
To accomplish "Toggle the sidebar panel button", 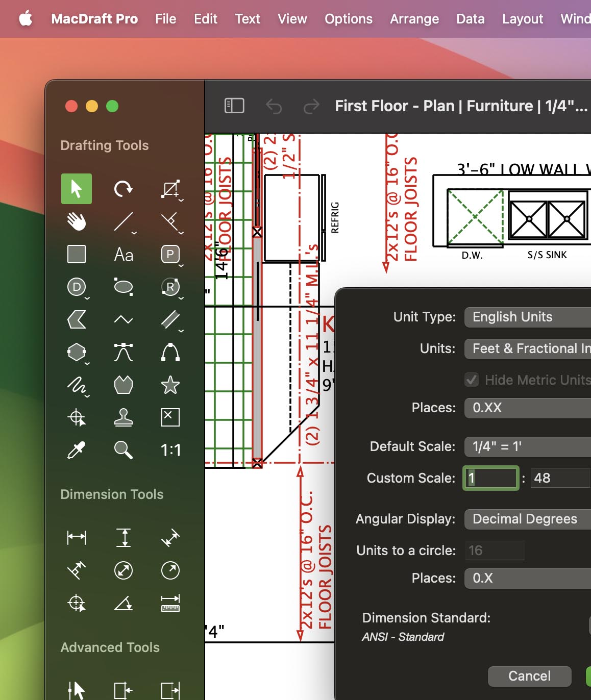I will tap(234, 106).
